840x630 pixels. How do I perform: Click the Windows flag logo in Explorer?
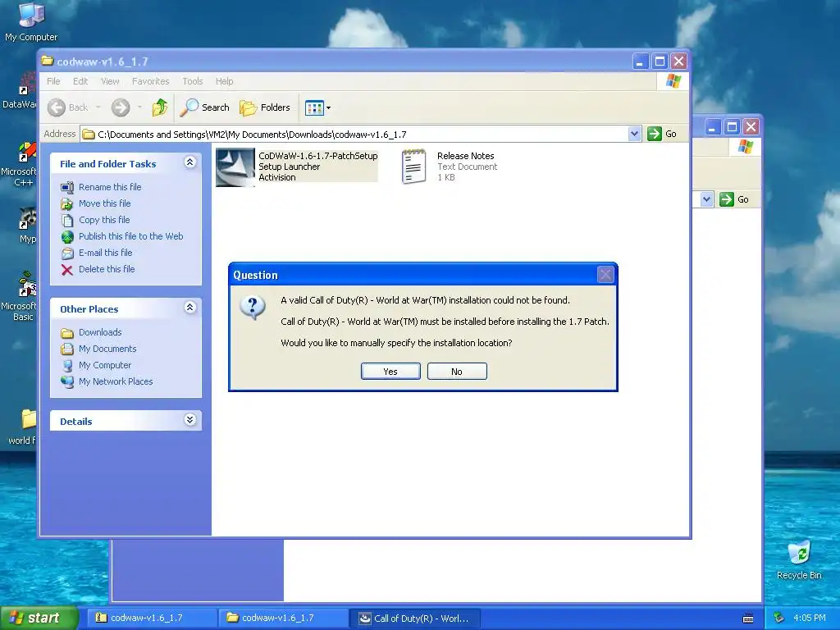[673, 81]
